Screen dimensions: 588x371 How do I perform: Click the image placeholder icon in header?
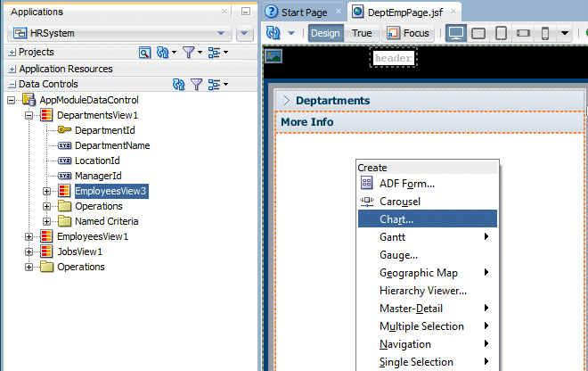[x=274, y=56]
